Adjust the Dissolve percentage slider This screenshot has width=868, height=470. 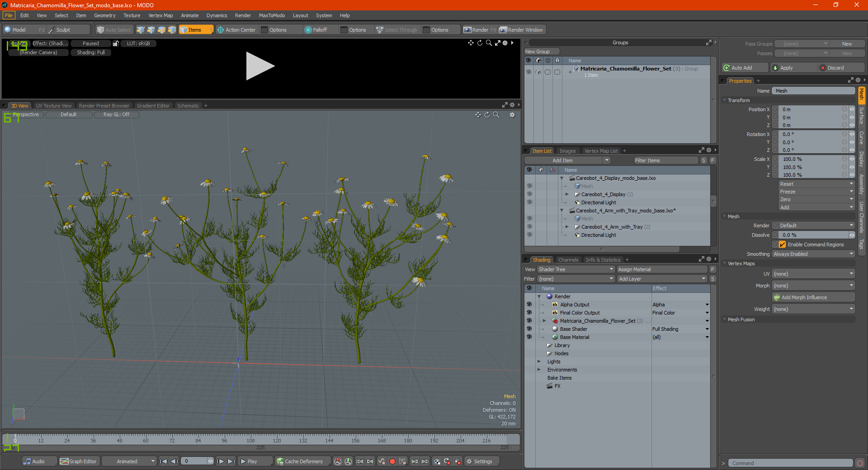[813, 235]
